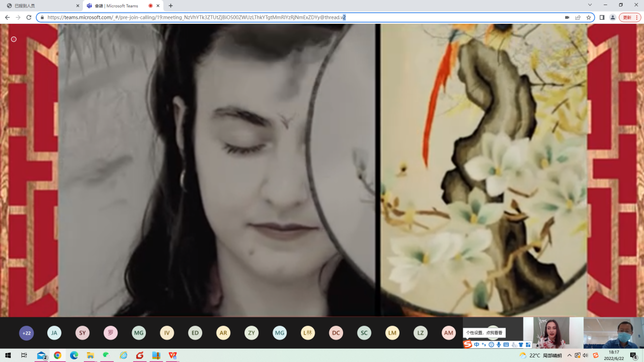The image size is (644, 362).
Task: Start Sogou voice input microphone
Action: 499,345
